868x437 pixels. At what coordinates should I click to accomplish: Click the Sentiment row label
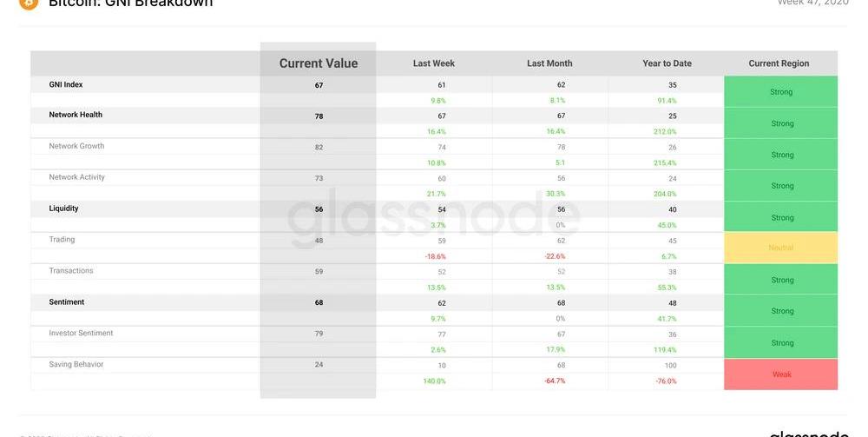tap(67, 301)
